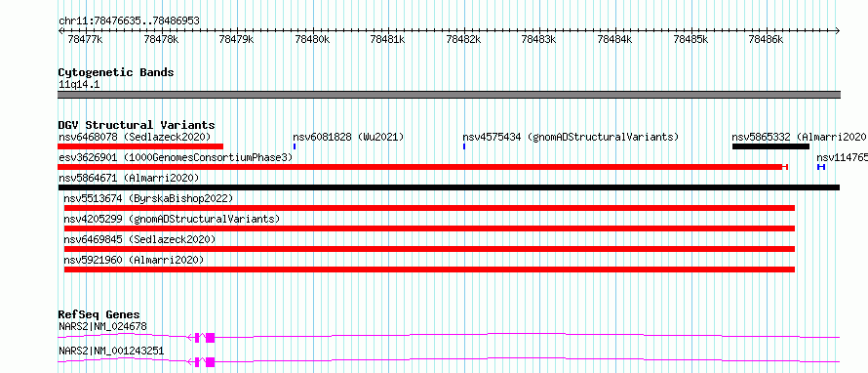868x373 pixels.
Task: Click the 78482k ruler tick label
Action: pyautogui.click(x=463, y=39)
